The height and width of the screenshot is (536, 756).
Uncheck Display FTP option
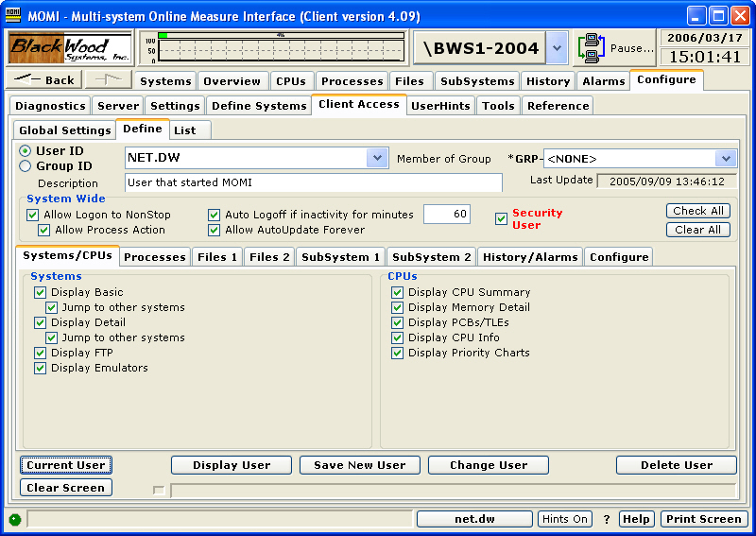click(x=41, y=353)
